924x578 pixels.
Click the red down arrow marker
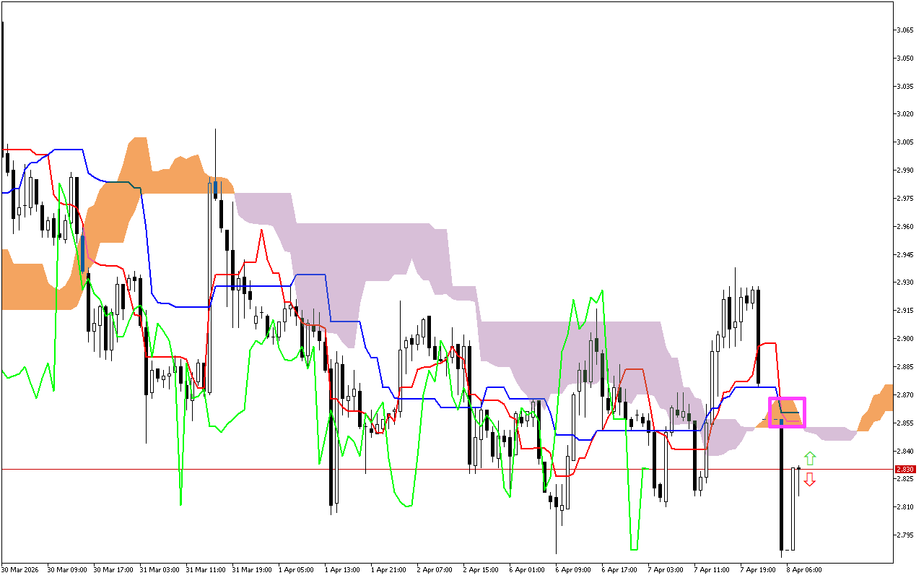point(810,479)
